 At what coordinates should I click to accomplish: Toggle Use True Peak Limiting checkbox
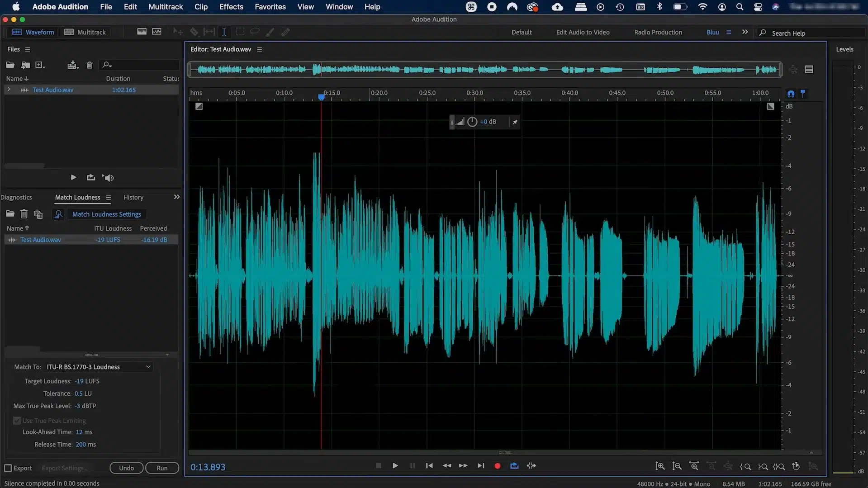point(17,421)
